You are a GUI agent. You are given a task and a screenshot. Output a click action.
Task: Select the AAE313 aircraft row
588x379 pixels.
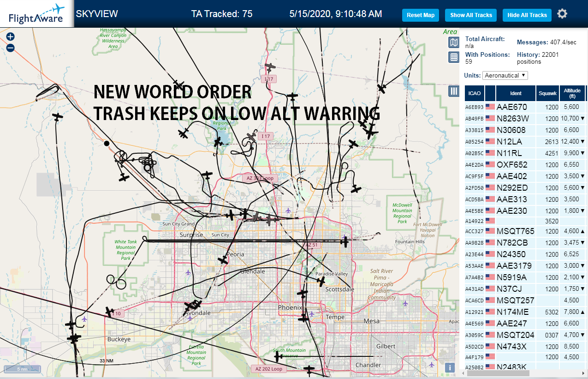coord(525,199)
